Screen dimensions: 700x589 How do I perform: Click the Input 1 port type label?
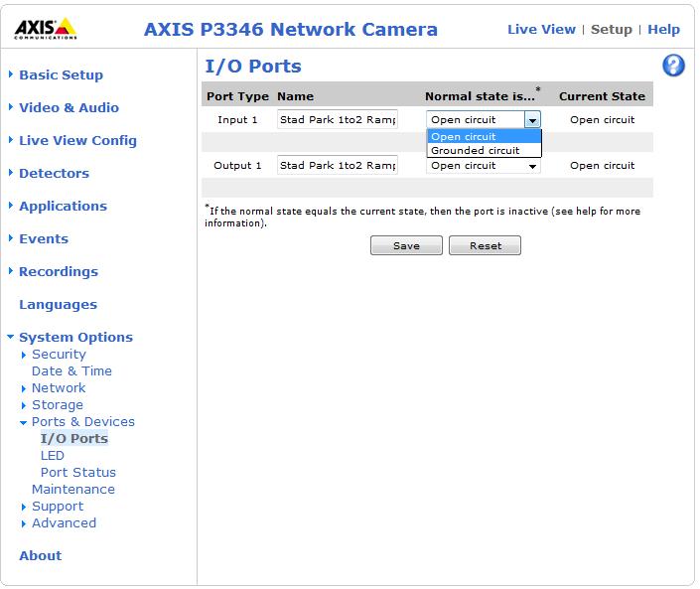(x=237, y=119)
